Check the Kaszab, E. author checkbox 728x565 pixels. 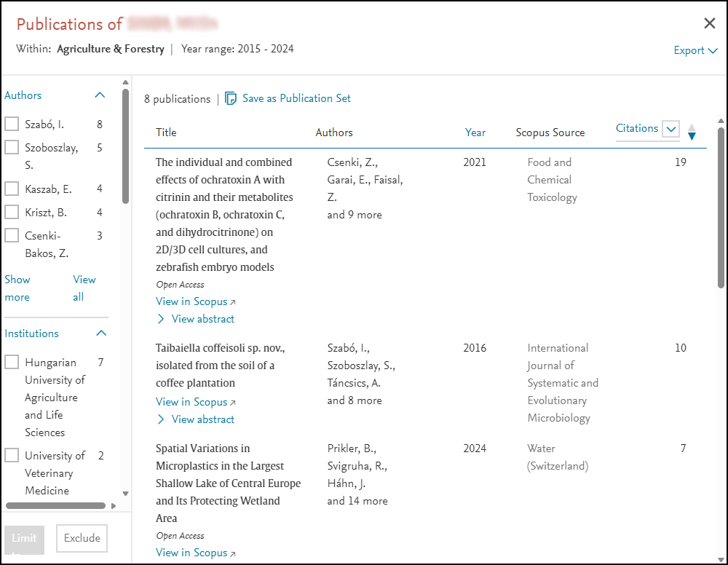[x=12, y=189]
